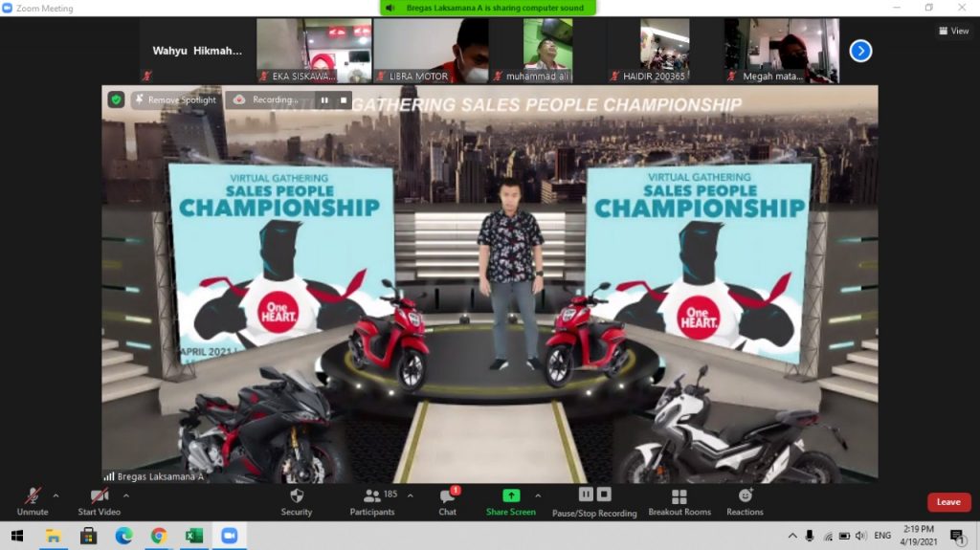This screenshot has width=980, height=550.
Task: Pause recording in the top-left indicator
Action: (x=323, y=99)
